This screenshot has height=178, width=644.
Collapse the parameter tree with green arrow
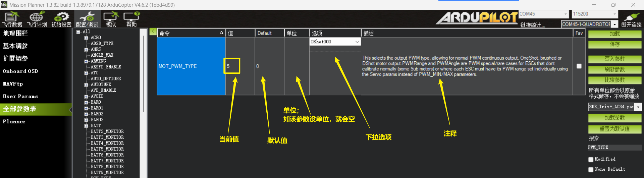click(x=153, y=32)
